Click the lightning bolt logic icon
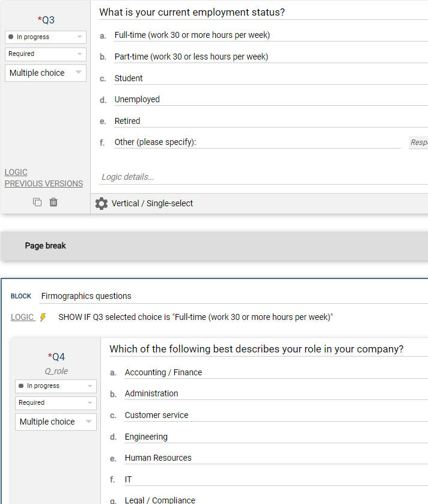Screen dimensions: 428x504 (x=43, y=318)
